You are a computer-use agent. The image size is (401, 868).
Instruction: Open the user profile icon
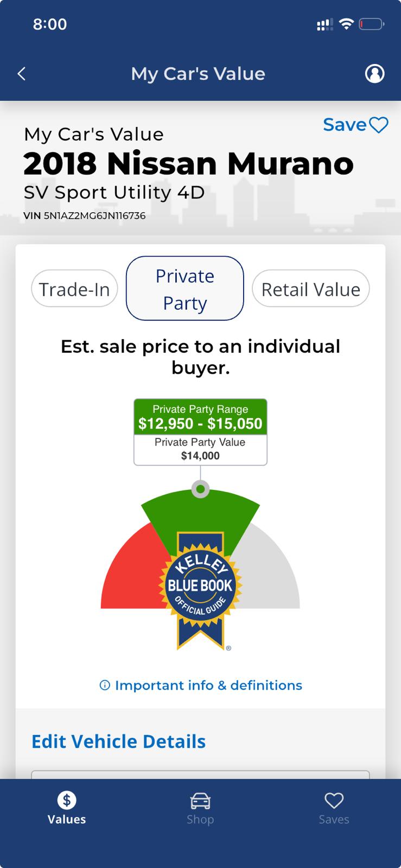[x=374, y=73]
